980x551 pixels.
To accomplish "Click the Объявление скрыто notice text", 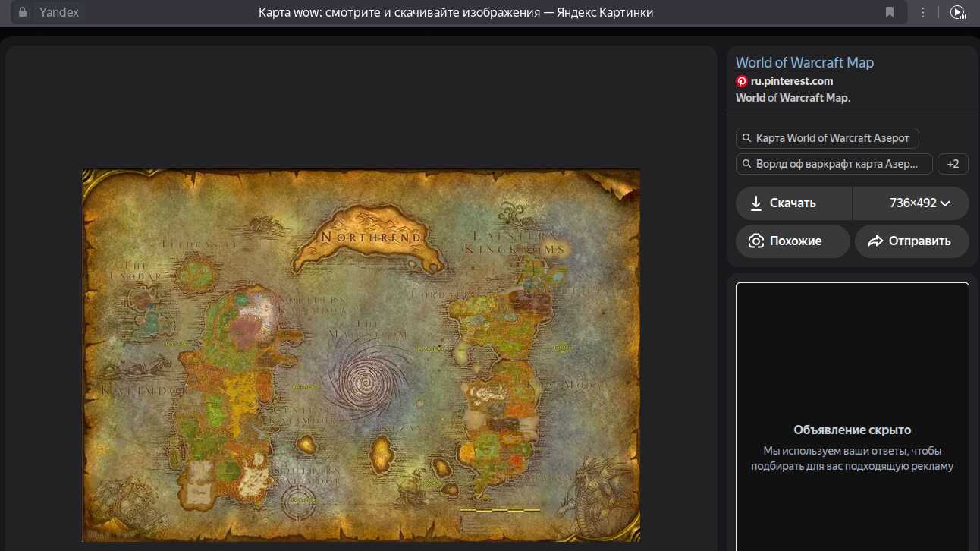I will click(853, 430).
